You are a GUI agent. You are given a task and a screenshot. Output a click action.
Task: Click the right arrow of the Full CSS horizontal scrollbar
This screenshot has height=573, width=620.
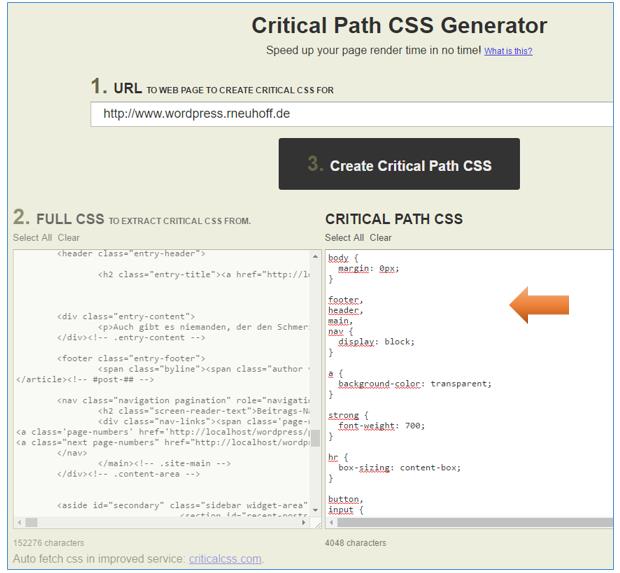304,522
